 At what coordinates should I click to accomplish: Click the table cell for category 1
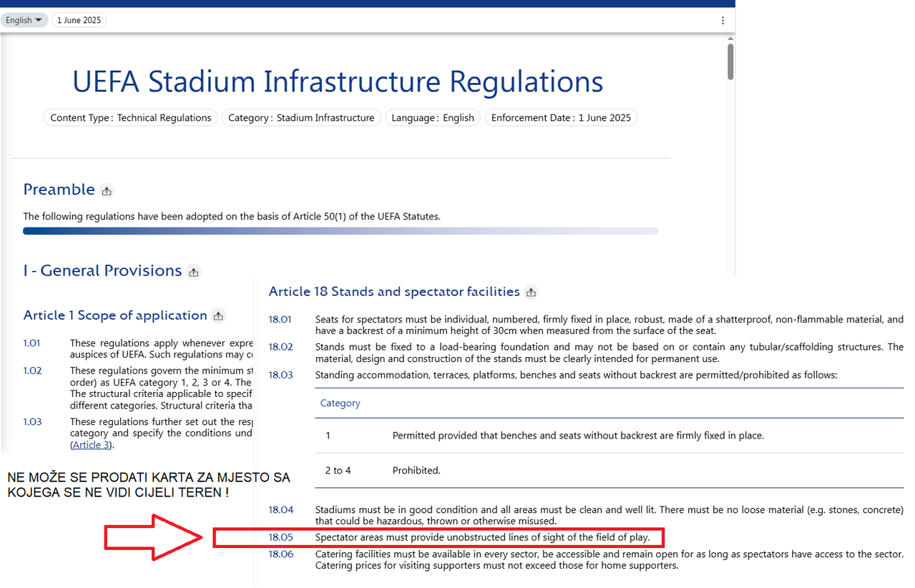[328, 436]
